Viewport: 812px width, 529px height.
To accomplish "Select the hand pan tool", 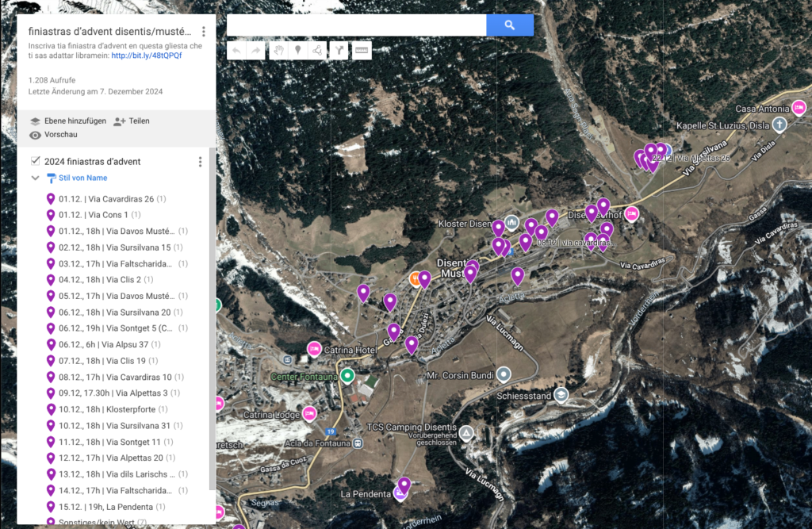I will tap(278, 51).
